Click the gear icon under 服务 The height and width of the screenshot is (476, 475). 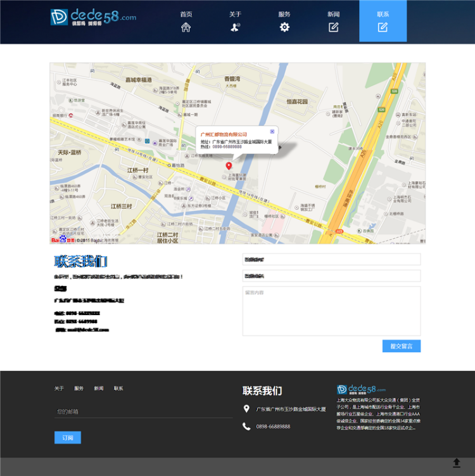[284, 27]
